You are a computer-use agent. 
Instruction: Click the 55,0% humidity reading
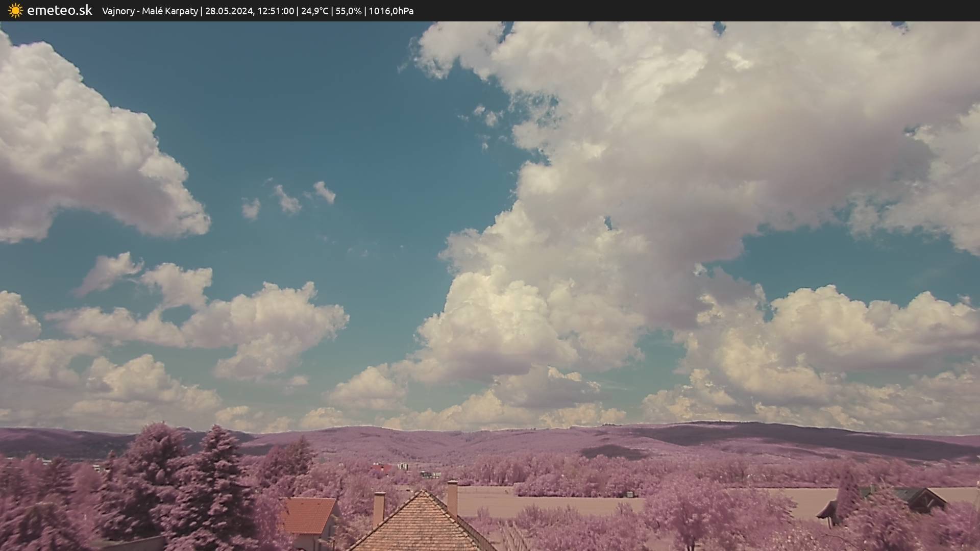[x=348, y=11]
